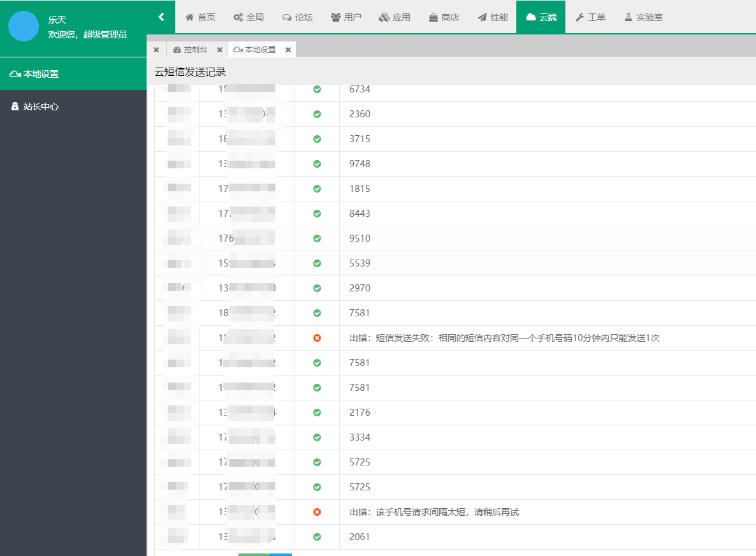Click the code value 2360
Image resolution: width=756 pixels, height=556 pixels.
(360, 114)
